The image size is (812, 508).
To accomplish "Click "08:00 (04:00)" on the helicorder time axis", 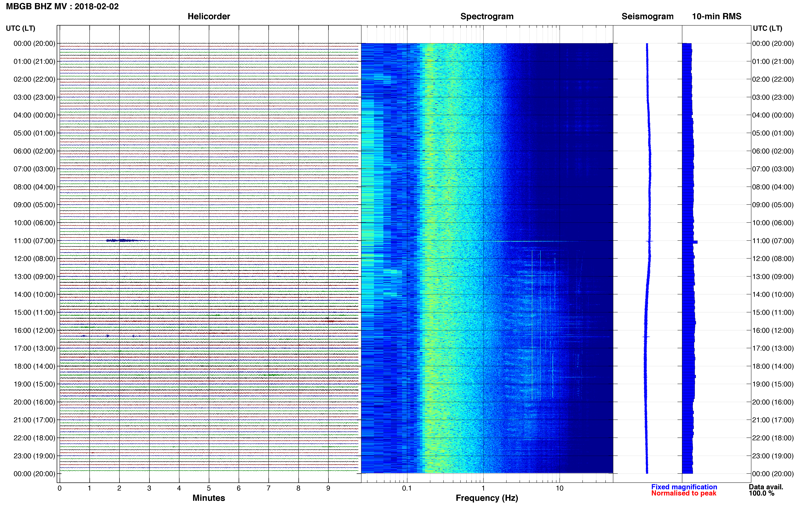I will (34, 187).
